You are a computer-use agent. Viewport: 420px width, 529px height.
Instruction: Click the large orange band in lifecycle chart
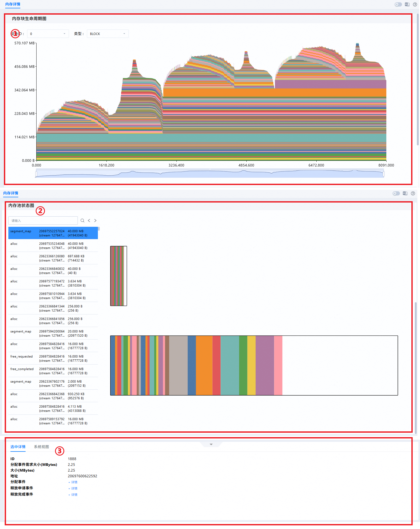274,93
